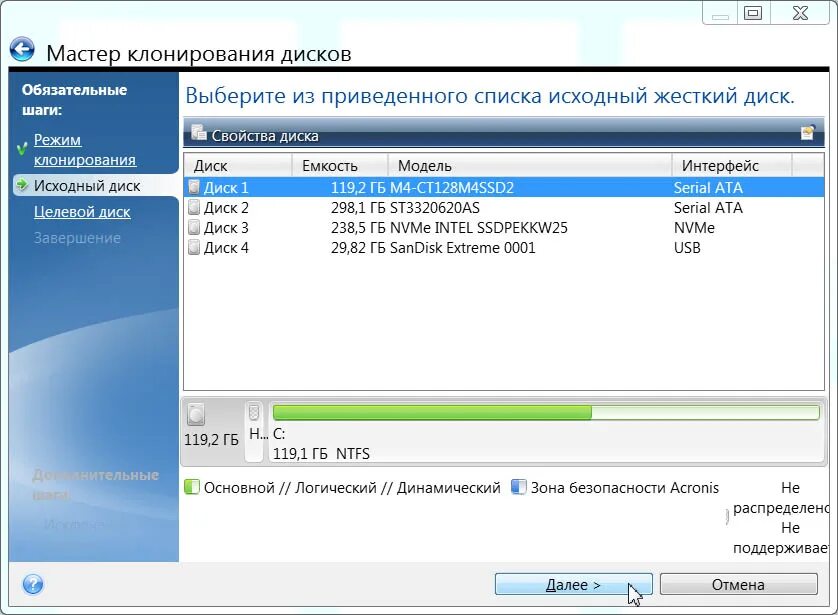
Task: Select the 119,1 ГБ NTFS partition label
Action: [x=321, y=454]
